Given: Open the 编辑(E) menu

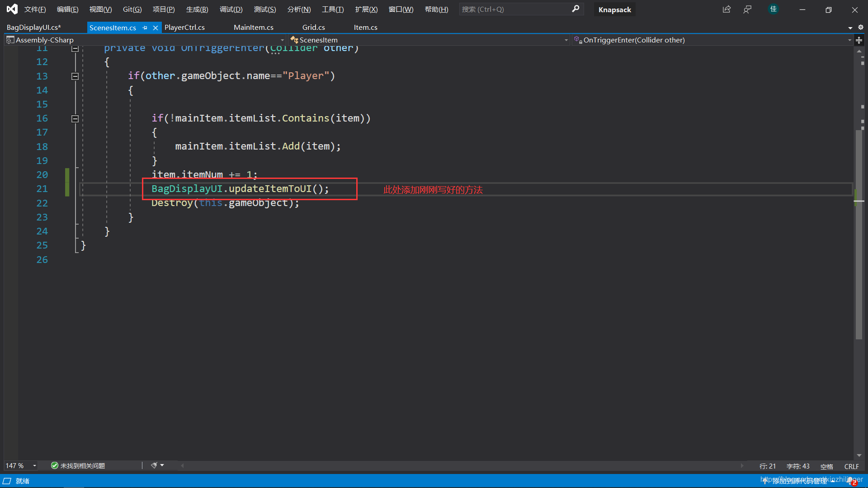Looking at the screenshot, I should click(68, 9).
